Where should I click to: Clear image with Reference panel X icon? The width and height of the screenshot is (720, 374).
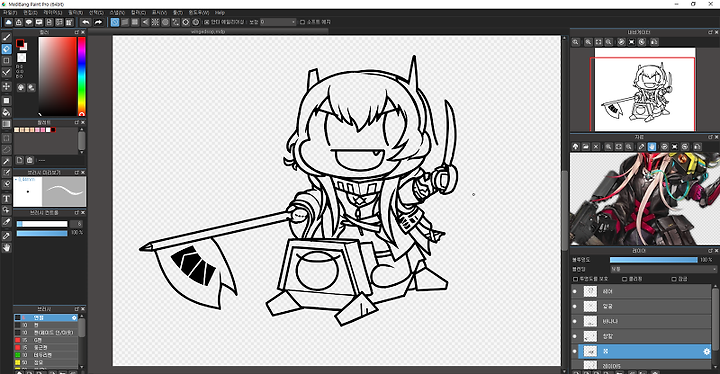point(596,147)
